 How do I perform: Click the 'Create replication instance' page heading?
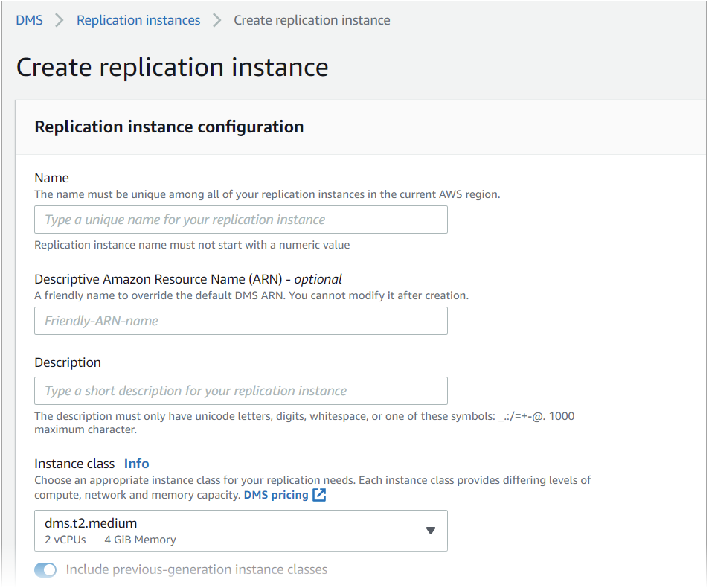[x=173, y=67]
